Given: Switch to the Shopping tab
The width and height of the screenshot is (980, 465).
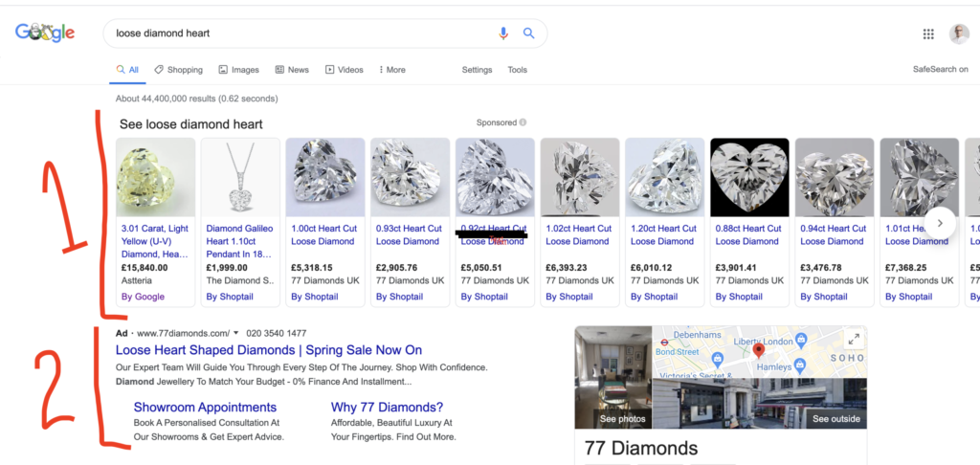Looking at the screenshot, I should (x=179, y=70).
